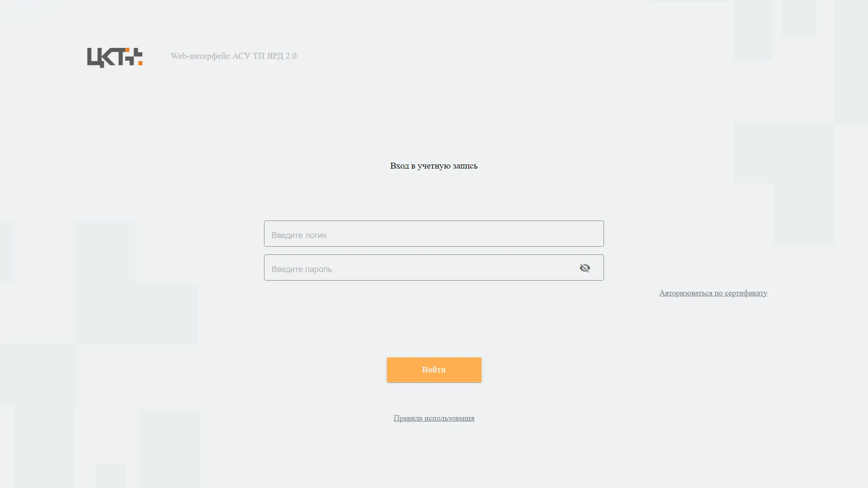Click the ЦКТ logo in the header

coord(115,58)
